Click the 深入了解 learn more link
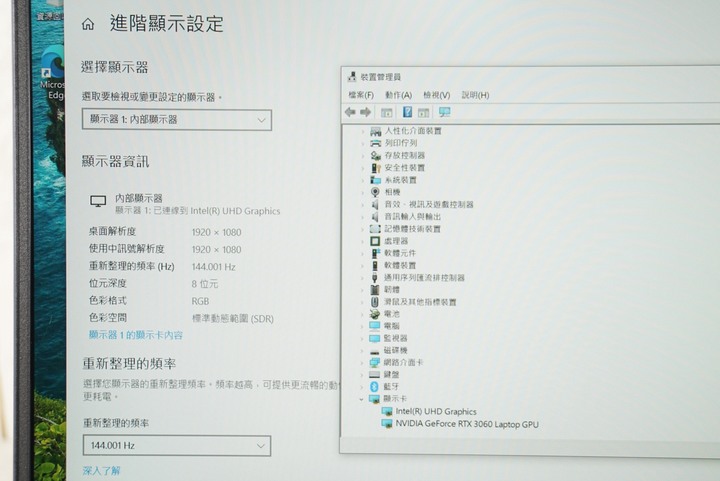Screen dimensions: 720x481 click(101, 470)
